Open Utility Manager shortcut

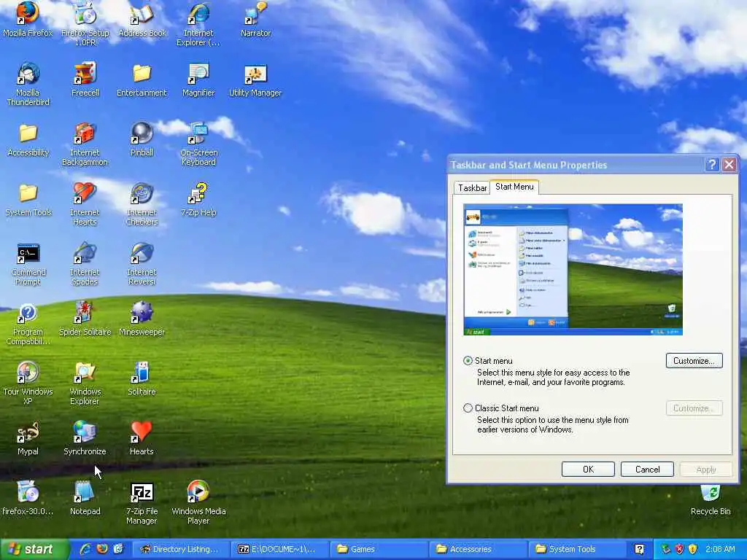[x=255, y=79]
